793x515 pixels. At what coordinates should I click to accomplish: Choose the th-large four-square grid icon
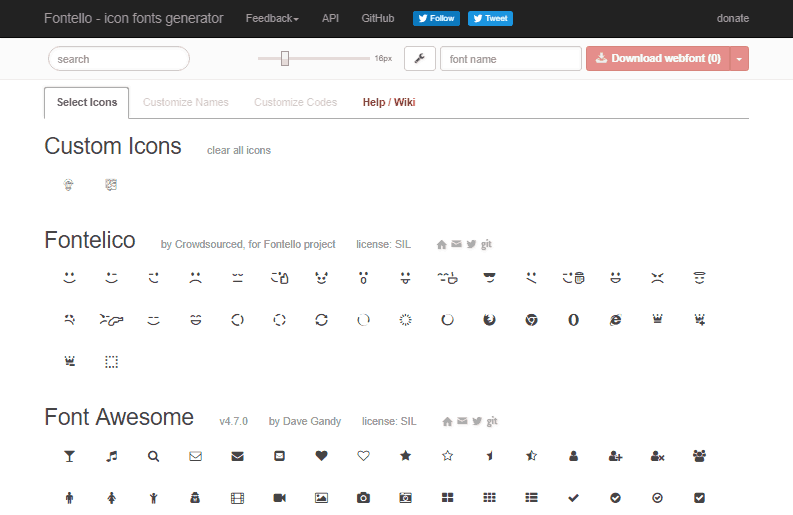pos(447,498)
